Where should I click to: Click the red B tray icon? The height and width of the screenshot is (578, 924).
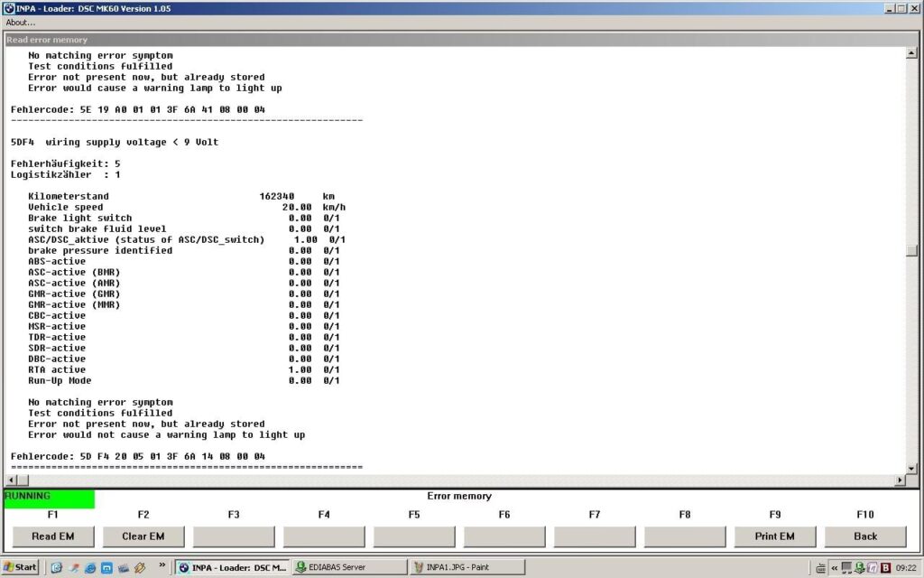pos(885,568)
